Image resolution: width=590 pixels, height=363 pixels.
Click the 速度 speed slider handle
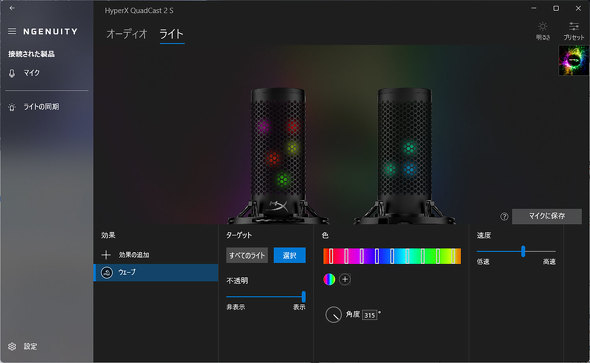coord(523,251)
